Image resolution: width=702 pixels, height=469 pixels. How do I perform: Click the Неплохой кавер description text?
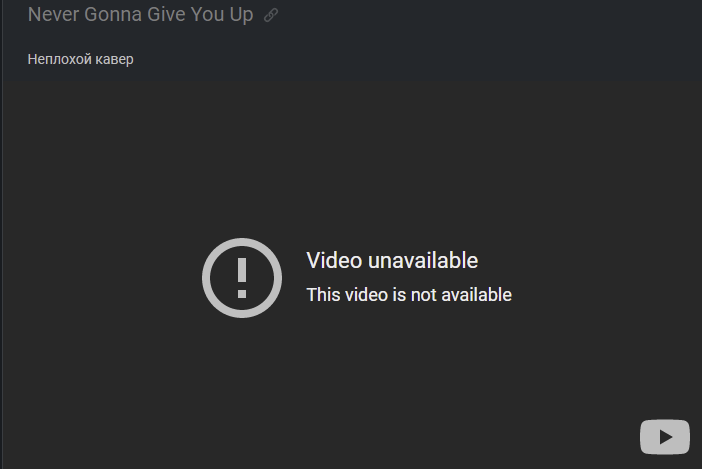pyautogui.click(x=81, y=59)
